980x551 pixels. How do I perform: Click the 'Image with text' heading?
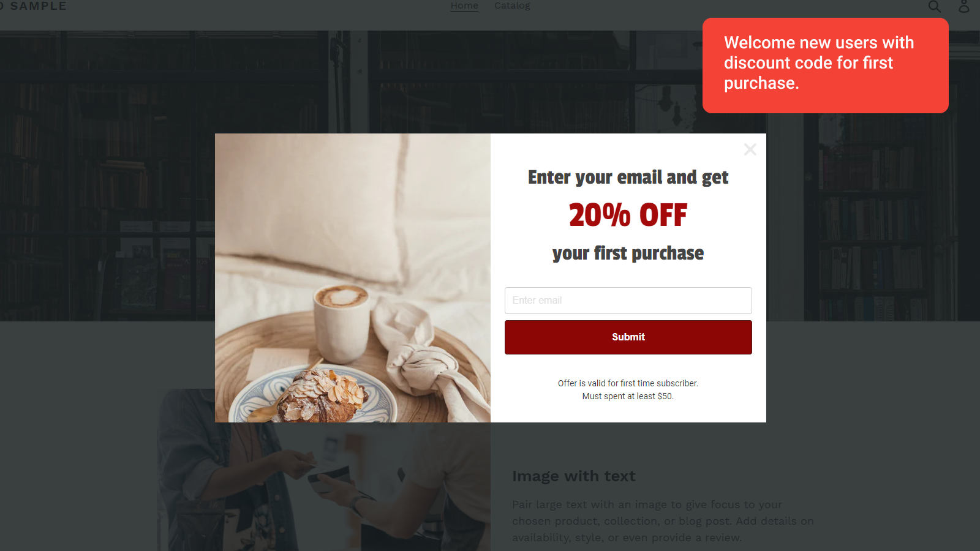pos(574,476)
